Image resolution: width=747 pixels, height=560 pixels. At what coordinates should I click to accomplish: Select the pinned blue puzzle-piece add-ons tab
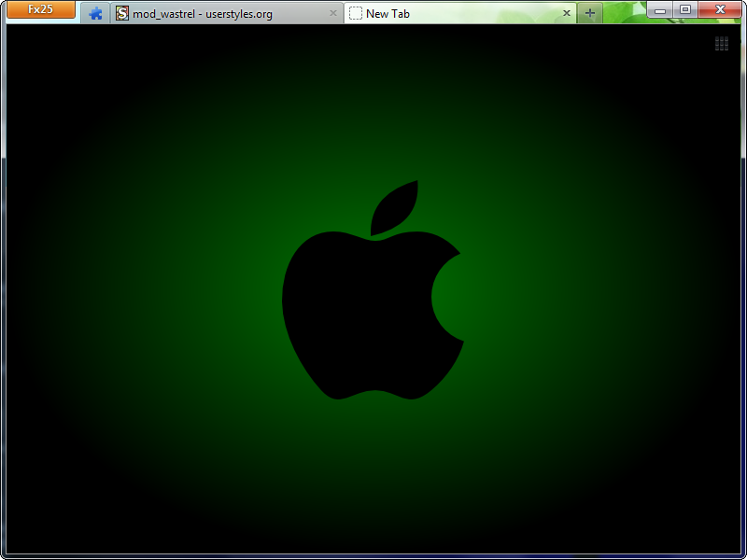click(96, 13)
